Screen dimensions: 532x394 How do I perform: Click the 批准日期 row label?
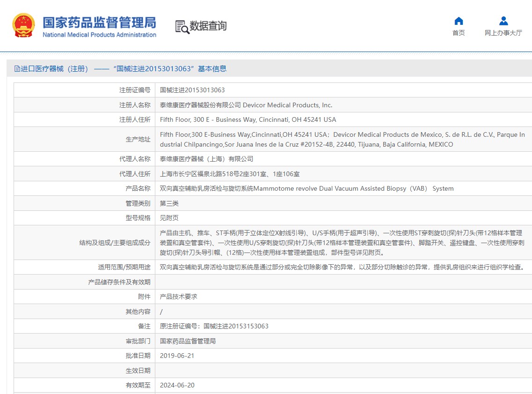138,356
